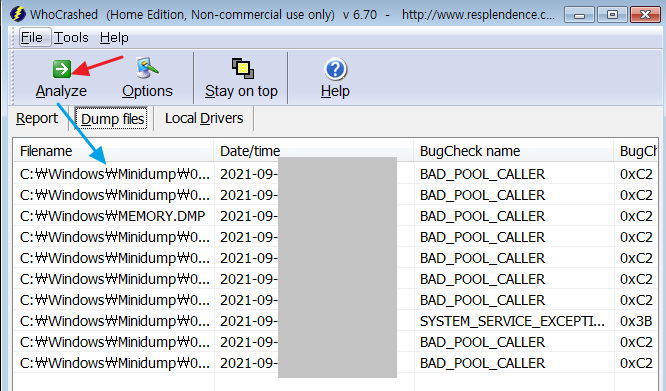Minimize the WhoCrashed window
666x391 pixels.
click(x=579, y=15)
